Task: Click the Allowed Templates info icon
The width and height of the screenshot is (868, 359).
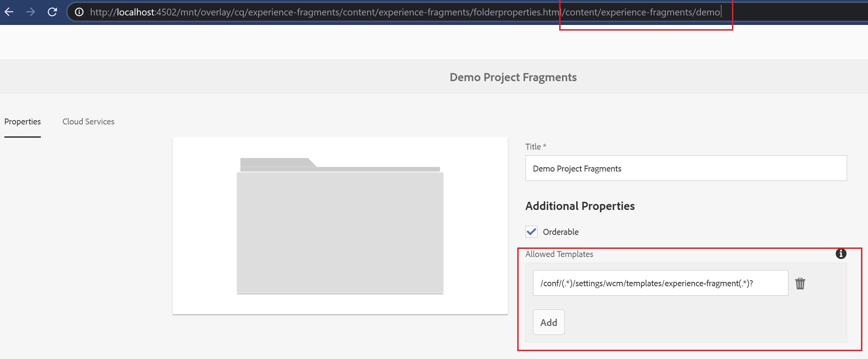Action: tap(841, 253)
